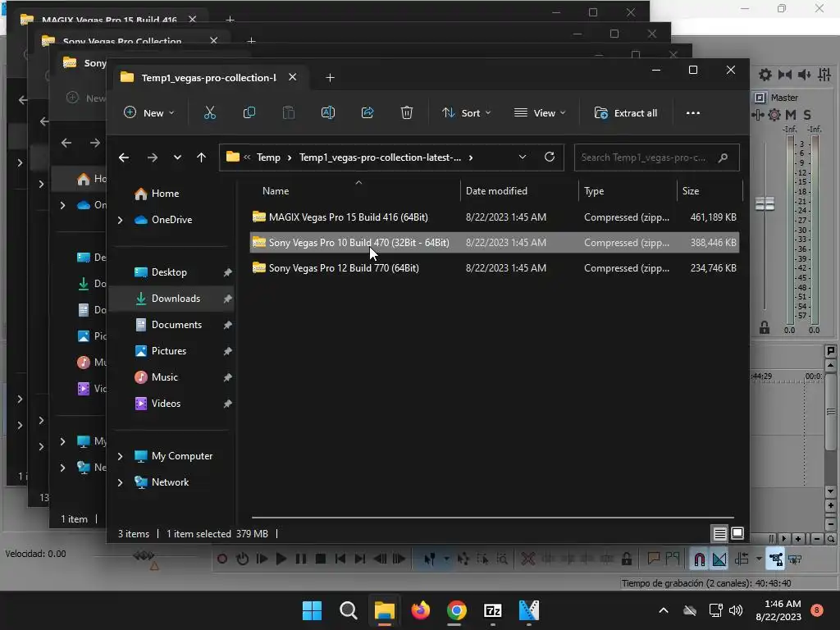Select the Temp1_vegas-pro-collection tab
The height and width of the screenshot is (630, 840).
[x=208, y=78]
